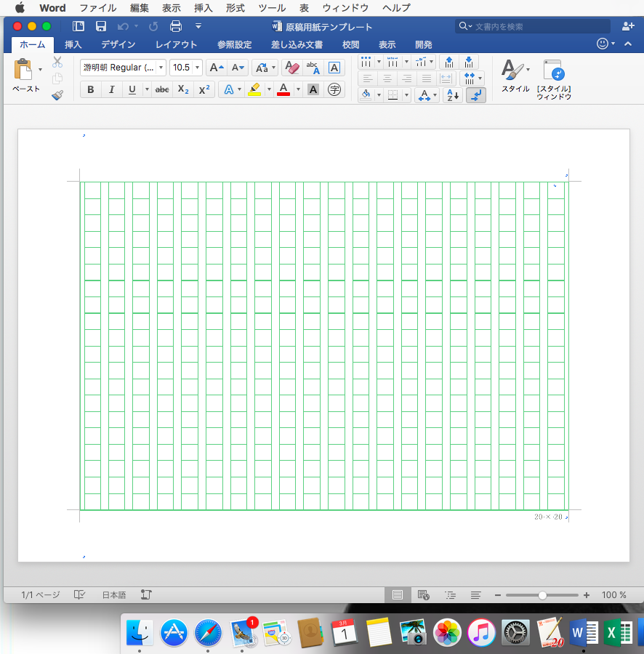Open the font name dropdown
Screen dimensions: 644x654
pyautogui.click(x=161, y=68)
